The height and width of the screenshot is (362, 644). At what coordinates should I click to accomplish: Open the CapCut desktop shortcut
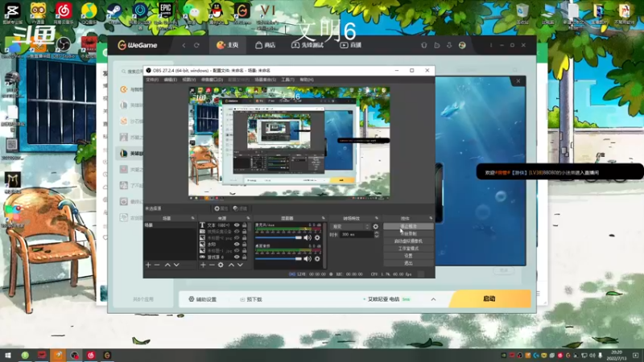(12, 11)
